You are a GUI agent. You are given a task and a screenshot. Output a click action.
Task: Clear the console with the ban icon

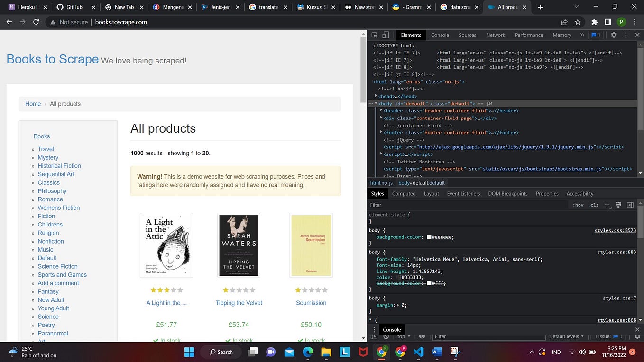[386, 336]
